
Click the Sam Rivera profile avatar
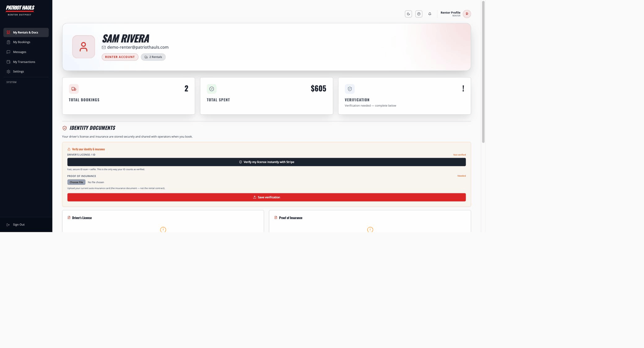click(x=84, y=47)
